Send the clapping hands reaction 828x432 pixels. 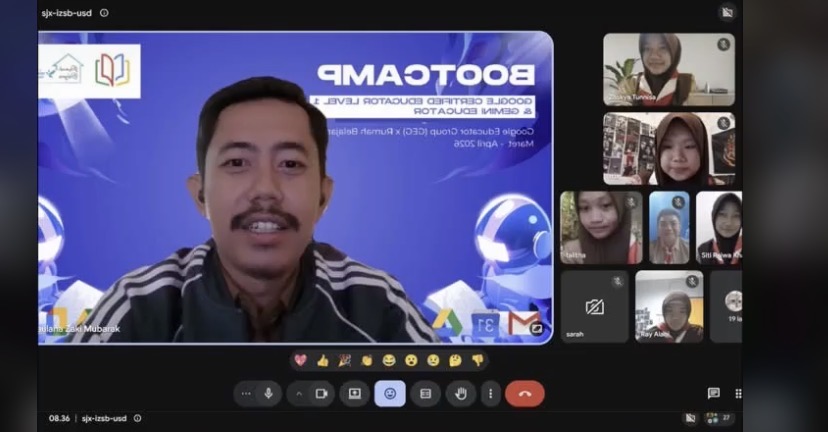click(x=367, y=361)
